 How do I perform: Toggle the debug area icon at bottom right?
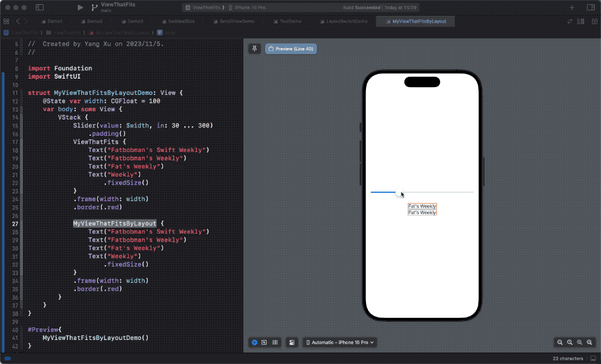[x=593, y=359]
